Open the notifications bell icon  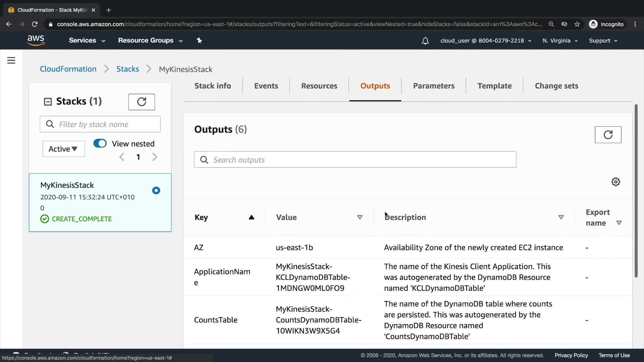click(425, 41)
